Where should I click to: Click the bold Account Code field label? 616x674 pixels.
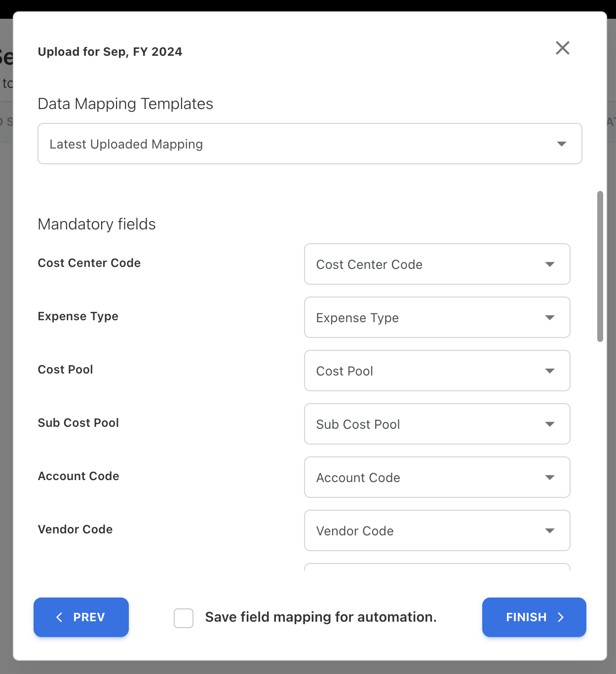78,476
